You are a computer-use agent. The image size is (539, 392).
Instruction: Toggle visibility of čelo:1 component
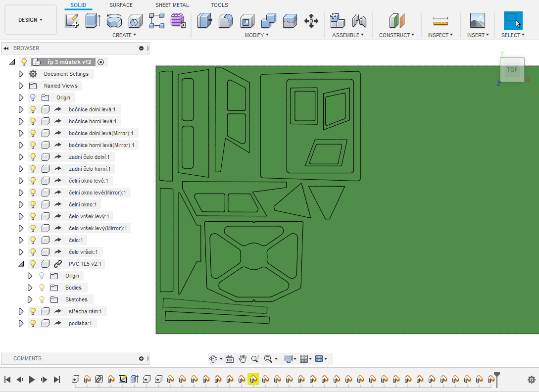click(33, 240)
